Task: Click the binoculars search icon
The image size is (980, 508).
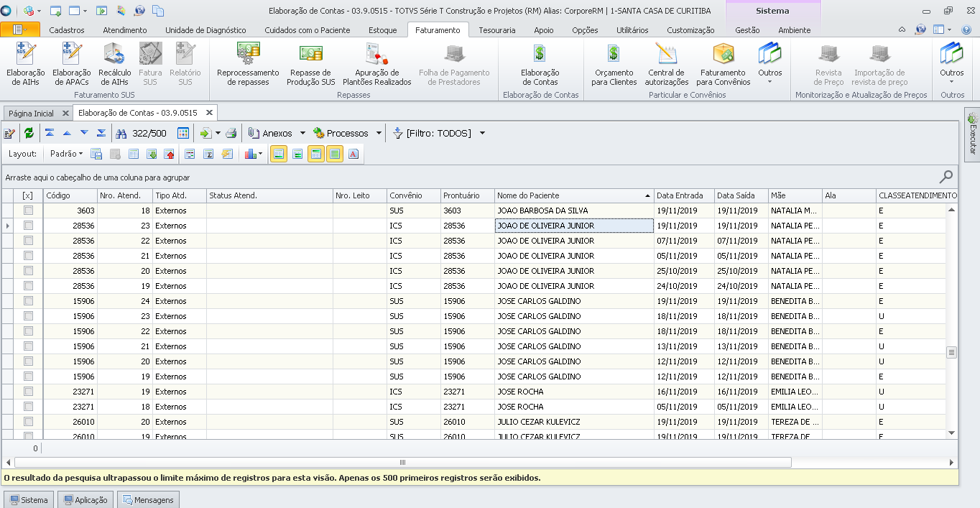Action: pos(121,133)
